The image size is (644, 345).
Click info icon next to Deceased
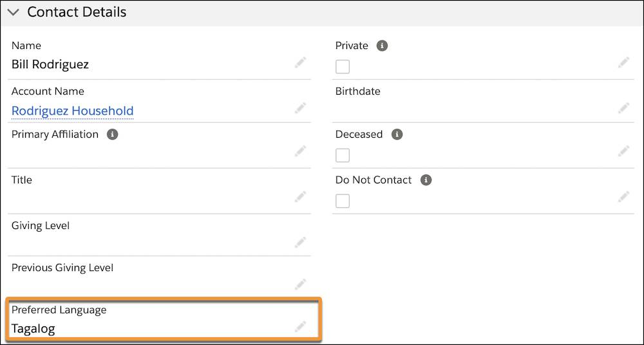click(x=397, y=135)
